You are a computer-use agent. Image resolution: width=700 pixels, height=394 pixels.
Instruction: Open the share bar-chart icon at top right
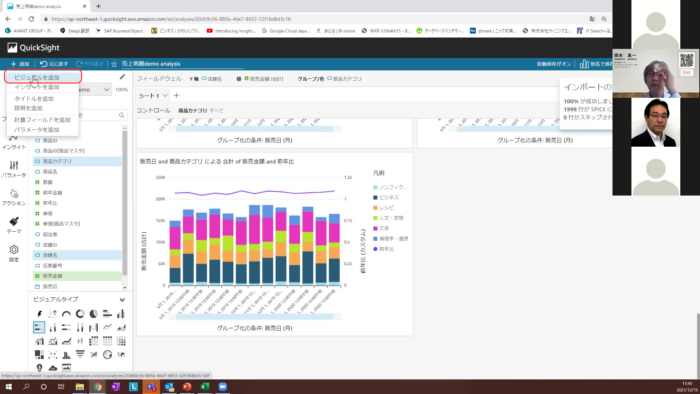(x=584, y=64)
